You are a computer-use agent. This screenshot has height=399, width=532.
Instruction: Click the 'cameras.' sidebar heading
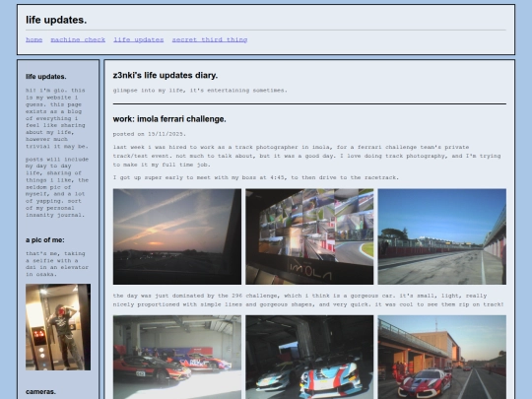click(40, 391)
